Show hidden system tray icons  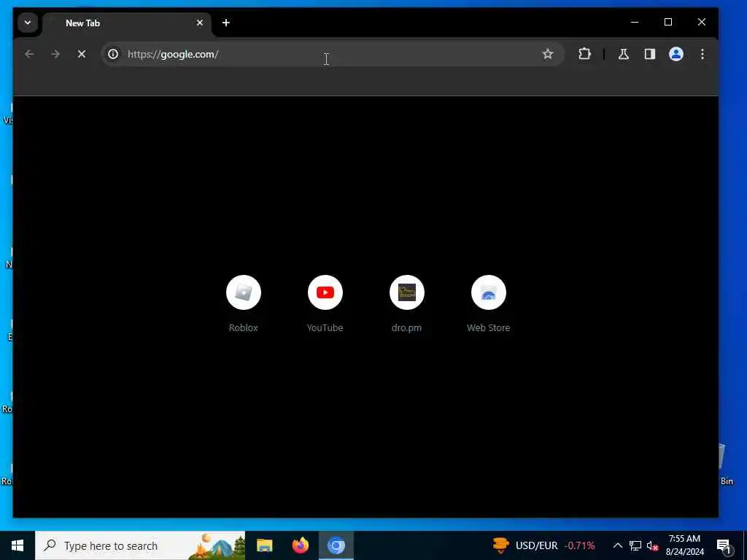617,545
